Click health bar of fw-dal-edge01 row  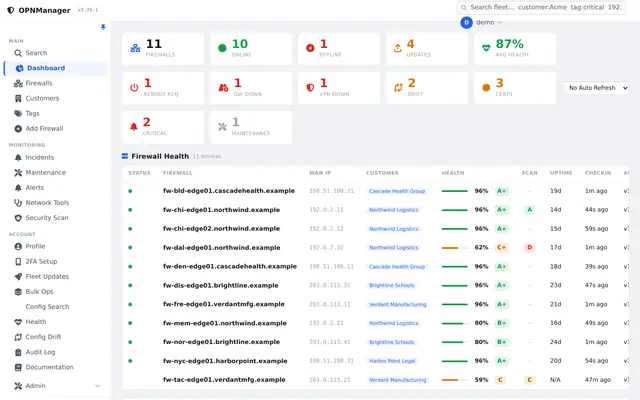[455, 248]
